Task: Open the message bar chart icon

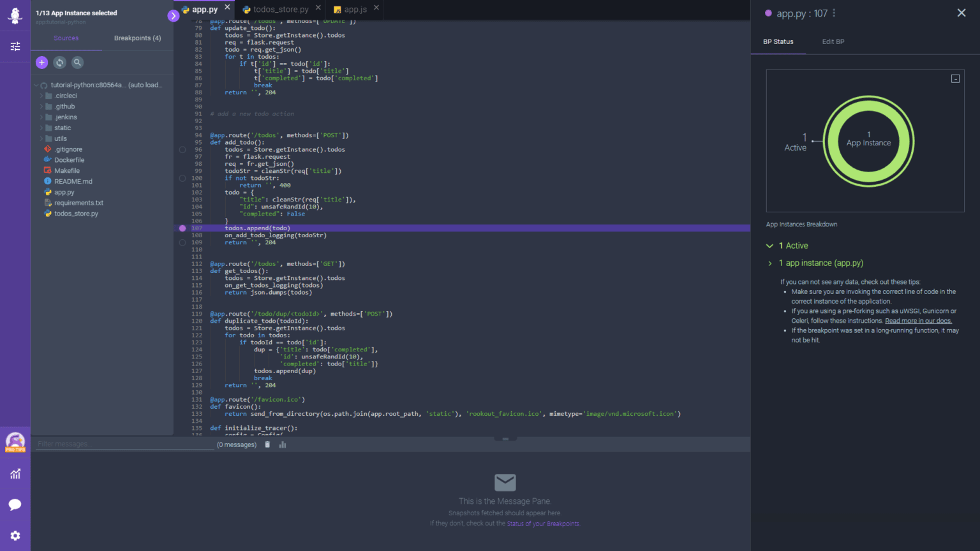Action: [x=283, y=444]
